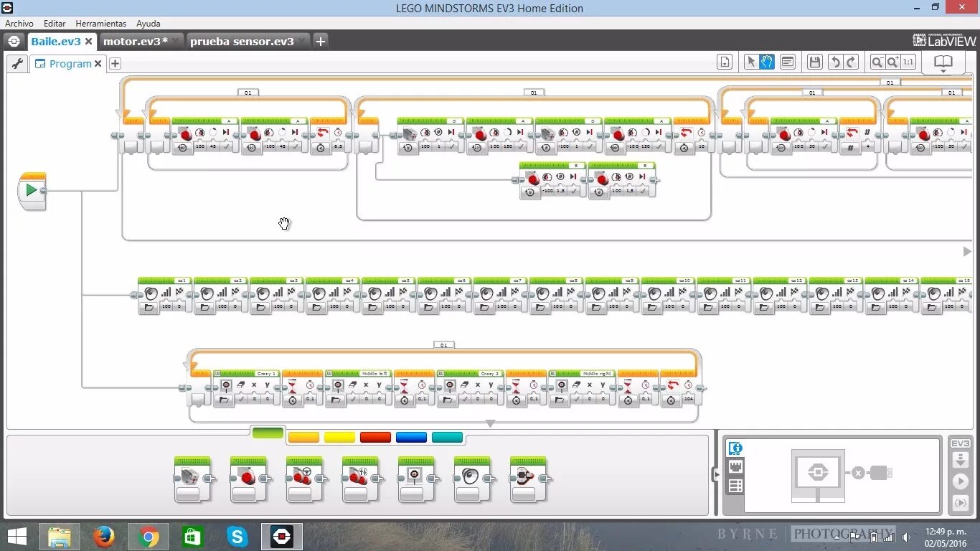This screenshot has height=551, width=980.
Task: Click the scroll-right arrow on the canvas edge
Action: tap(967, 251)
